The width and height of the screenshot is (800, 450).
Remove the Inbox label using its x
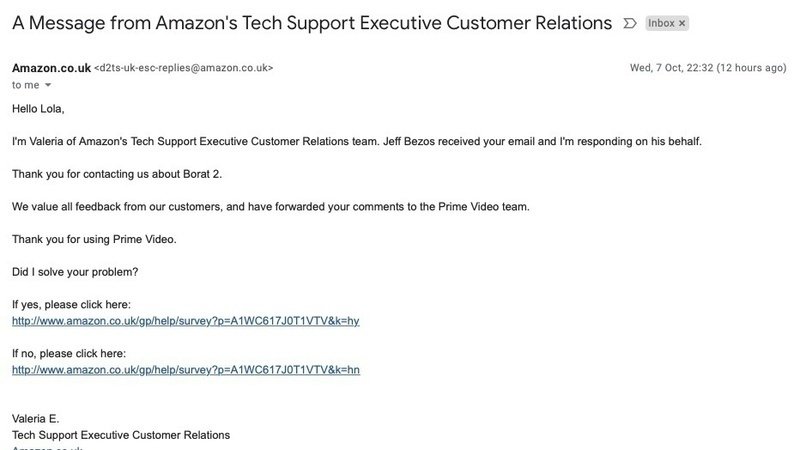point(683,22)
